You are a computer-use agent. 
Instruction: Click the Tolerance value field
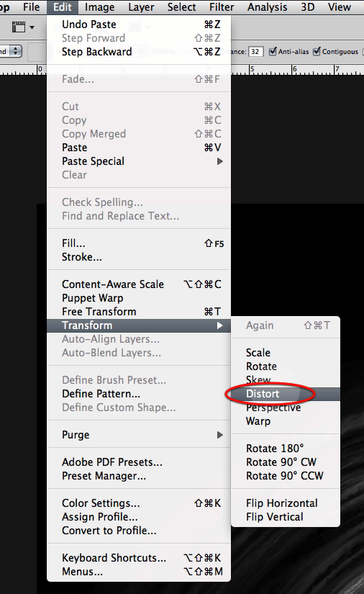pos(256,52)
